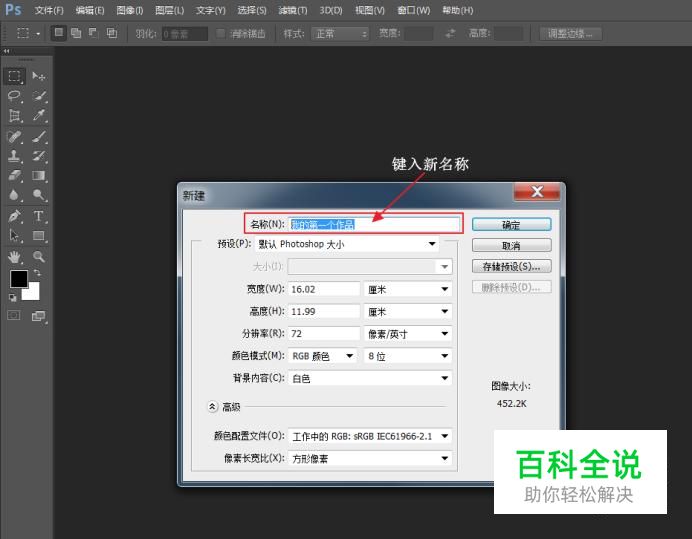Open the Filter menu

293,10
